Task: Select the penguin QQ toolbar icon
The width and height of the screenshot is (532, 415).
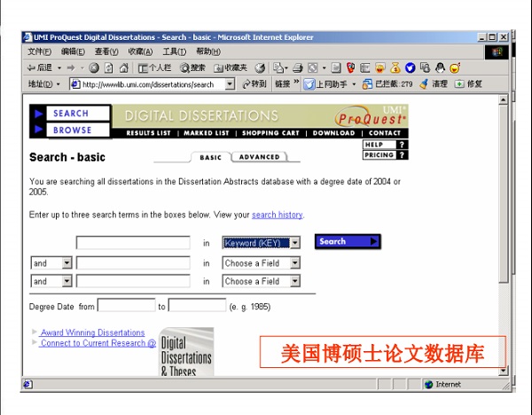Action: pos(440,68)
